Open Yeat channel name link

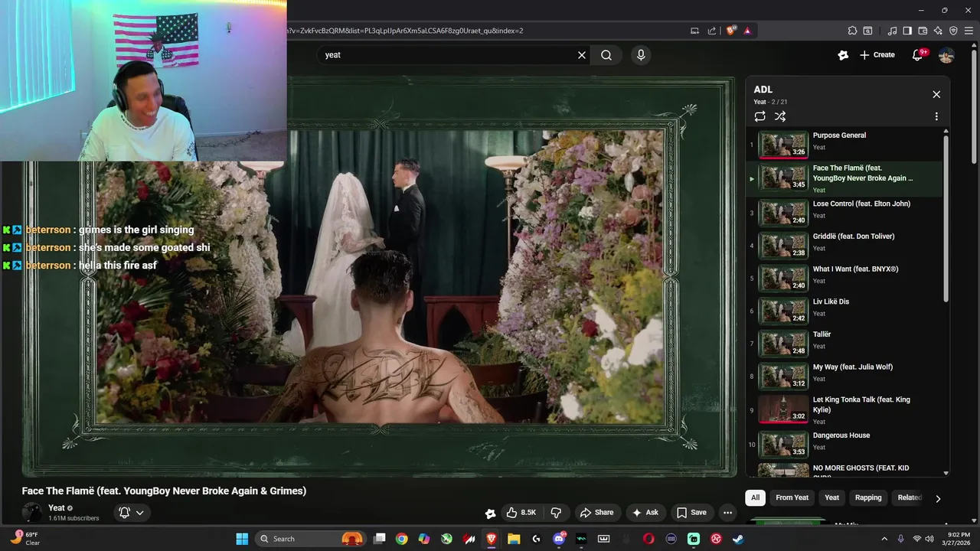[57, 508]
